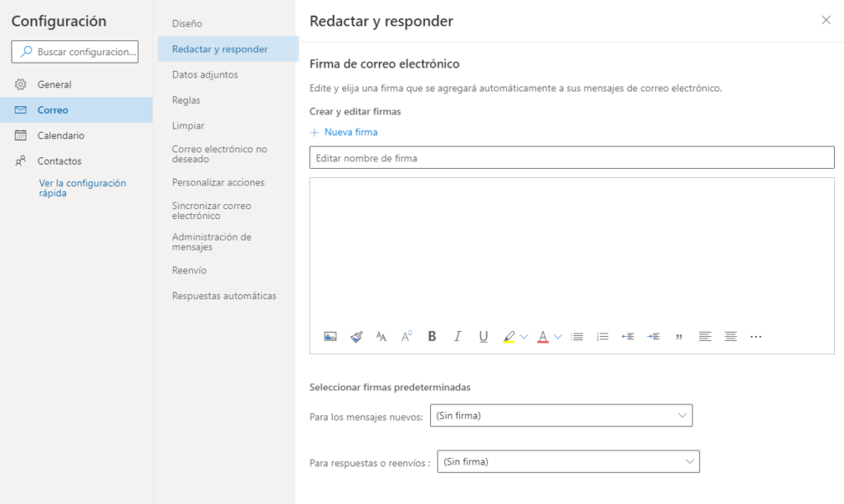Open the Calendario settings section

click(60, 135)
